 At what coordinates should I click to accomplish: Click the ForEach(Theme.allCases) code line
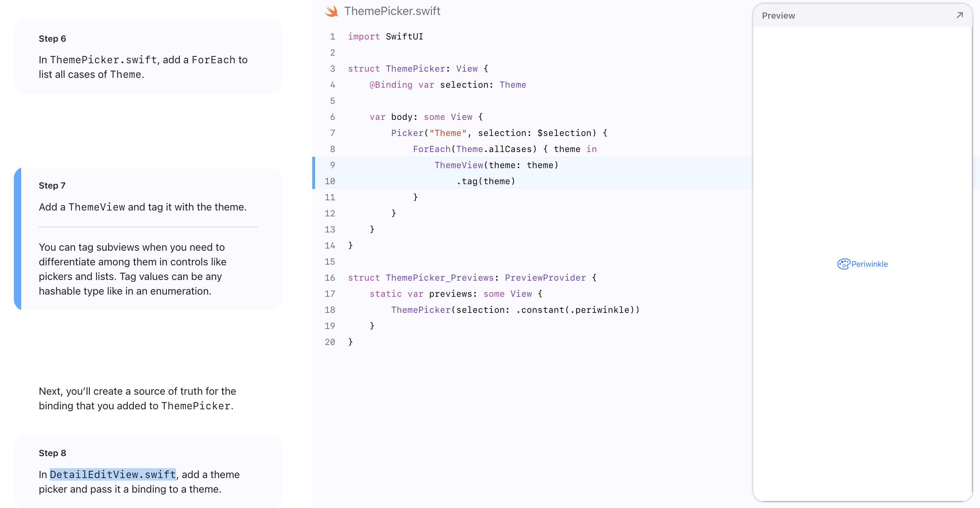point(505,149)
